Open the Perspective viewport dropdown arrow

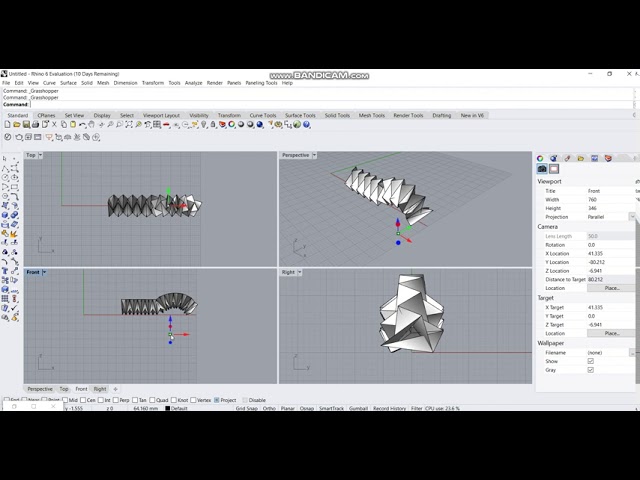click(314, 155)
